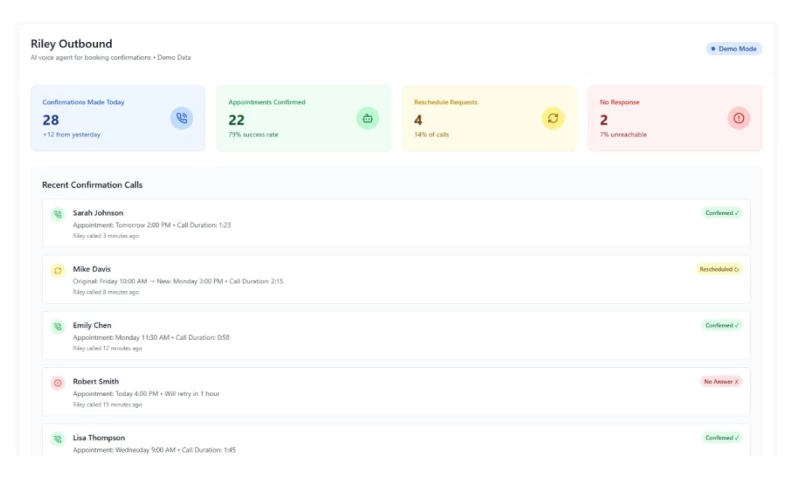Click the alert icon in No Response card
Screen dimensions: 800x480
tap(738, 118)
